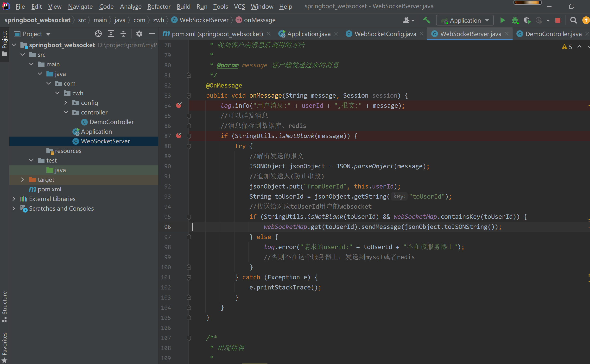Run with Coverage shield icon
Viewport: 590px width, 364px height.
(527, 20)
